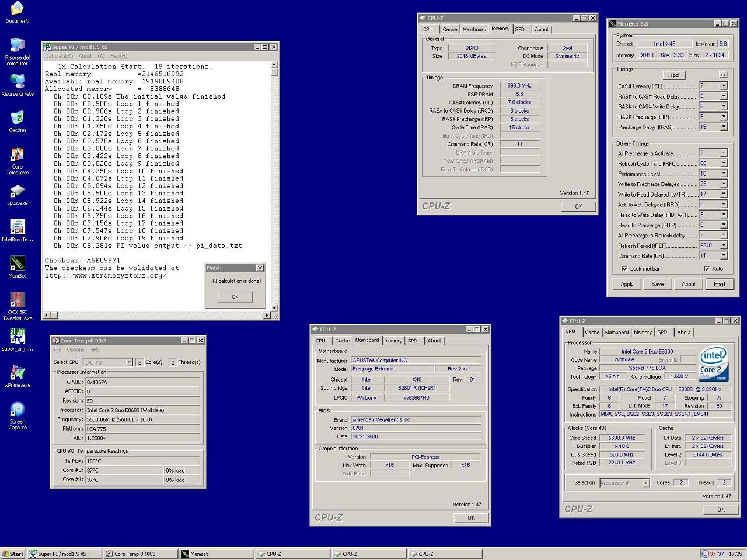Viewport: 747px width, 560px height.
Task: Click the Save button in MemSet
Action: point(658,284)
